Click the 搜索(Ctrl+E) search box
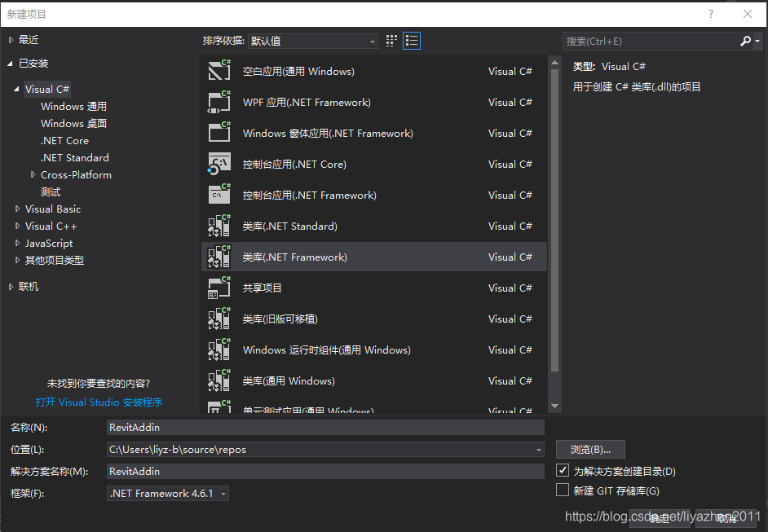 click(x=651, y=41)
